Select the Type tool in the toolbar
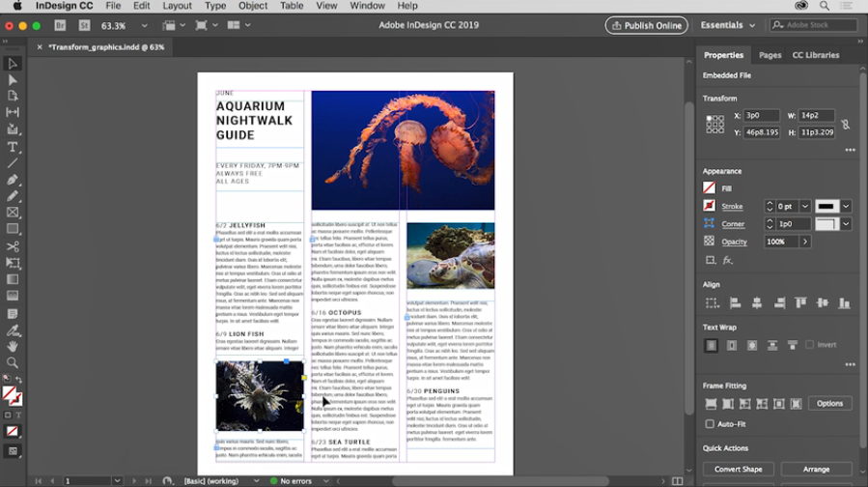Image resolution: width=868 pixels, height=487 pixels. [x=13, y=147]
